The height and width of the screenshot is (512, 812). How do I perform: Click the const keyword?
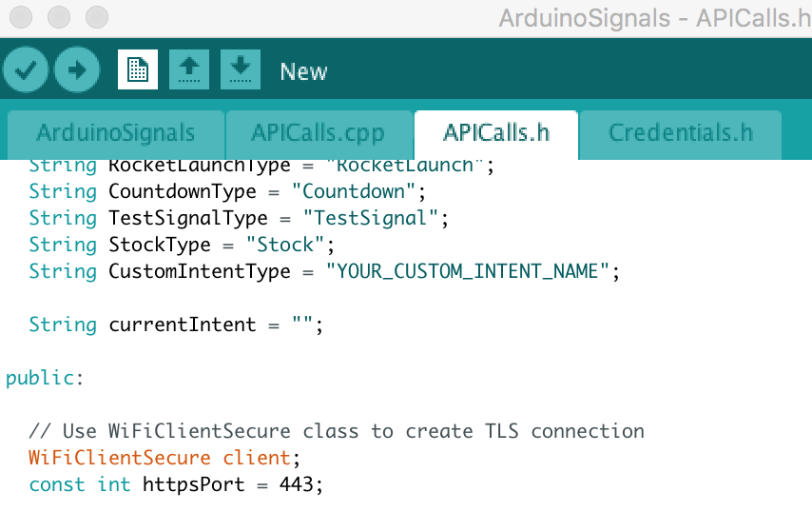pos(57,485)
